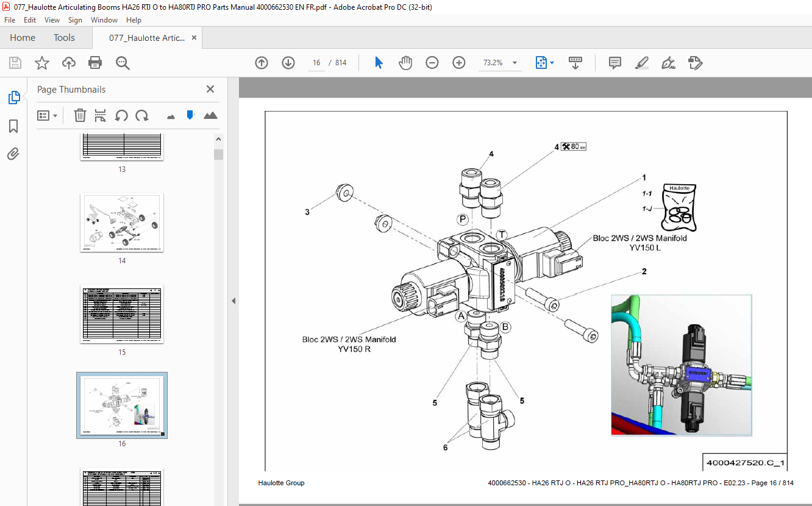This screenshot has height=506, width=812.
Task: Go to next page arrow
Action: 288,63
